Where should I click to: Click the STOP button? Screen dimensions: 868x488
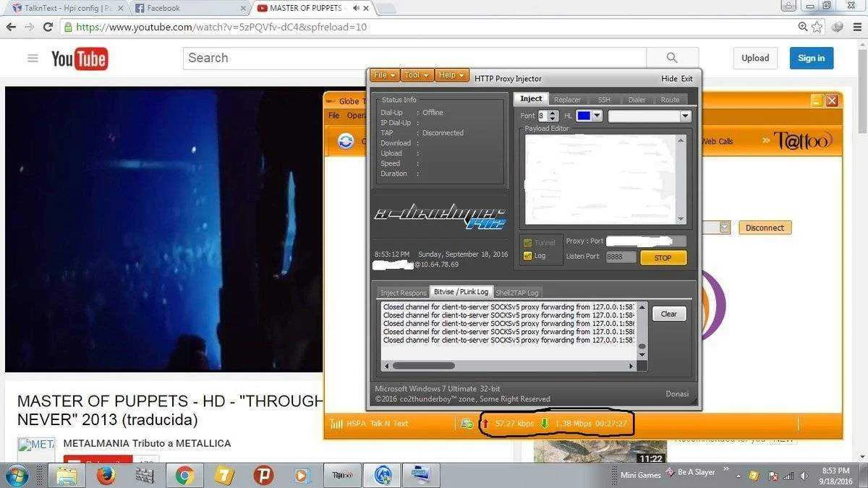[x=663, y=257]
